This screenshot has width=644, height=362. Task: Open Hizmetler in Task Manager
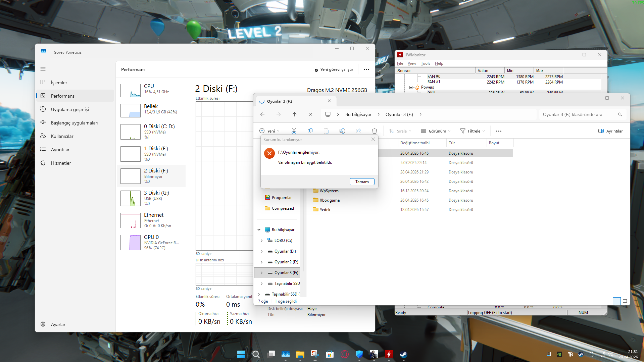coord(75,163)
